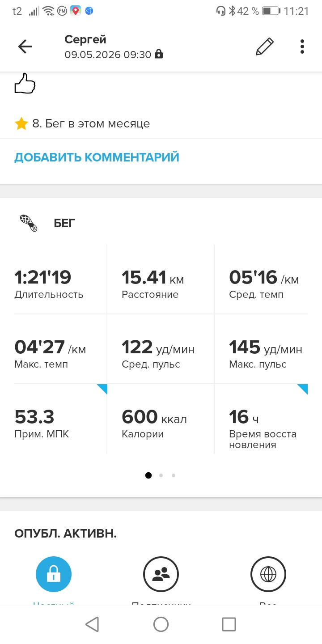322x644 pixels.
Task: Expand the Прим. МПК blue corner marker
Action: tap(102, 389)
